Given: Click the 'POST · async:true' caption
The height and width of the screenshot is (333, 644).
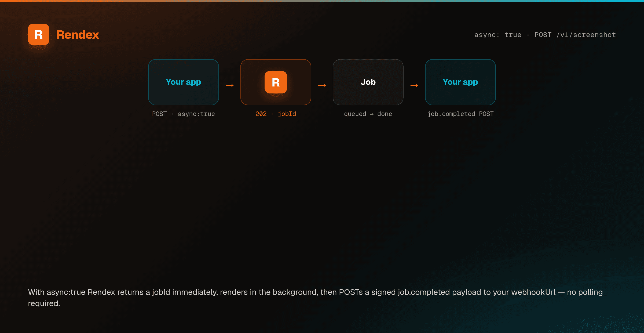Looking at the screenshot, I should [x=184, y=114].
